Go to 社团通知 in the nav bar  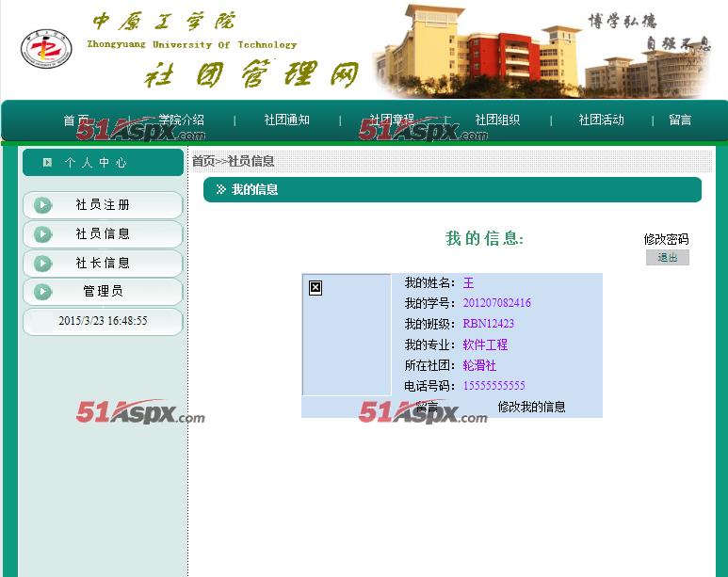286,120
